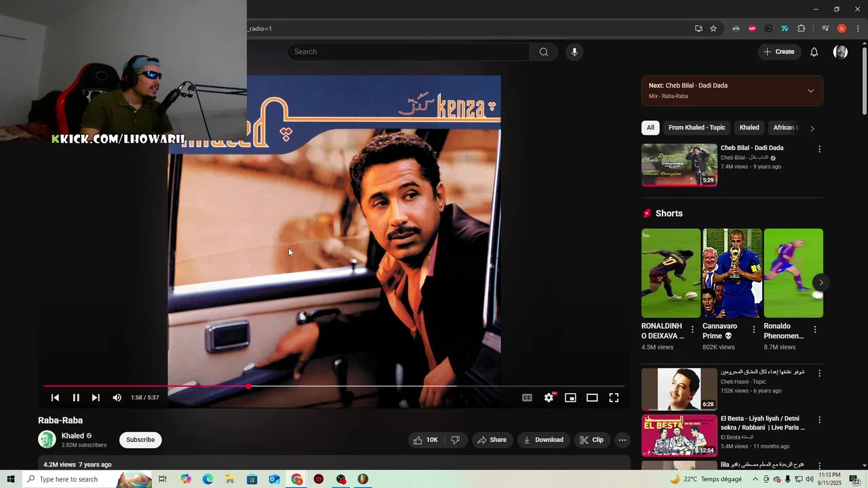868x488 pixels.
Task: Bookmark this page with star icon
Action: [x=713, y=28]
